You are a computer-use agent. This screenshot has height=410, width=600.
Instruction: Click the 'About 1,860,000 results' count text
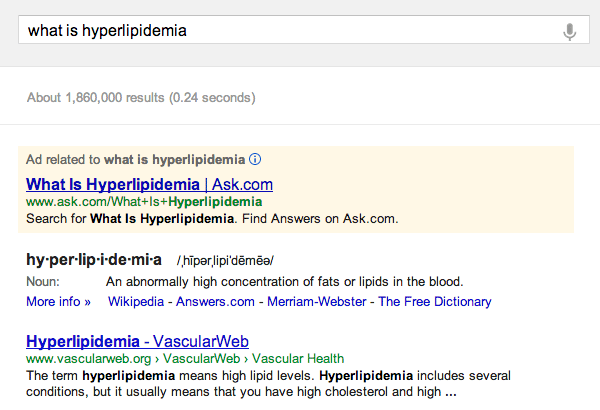(141, 98)
